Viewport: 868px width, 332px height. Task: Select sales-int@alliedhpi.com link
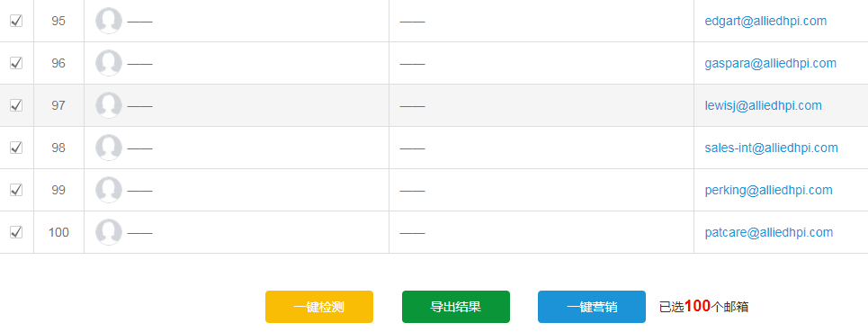click(771, 148)
